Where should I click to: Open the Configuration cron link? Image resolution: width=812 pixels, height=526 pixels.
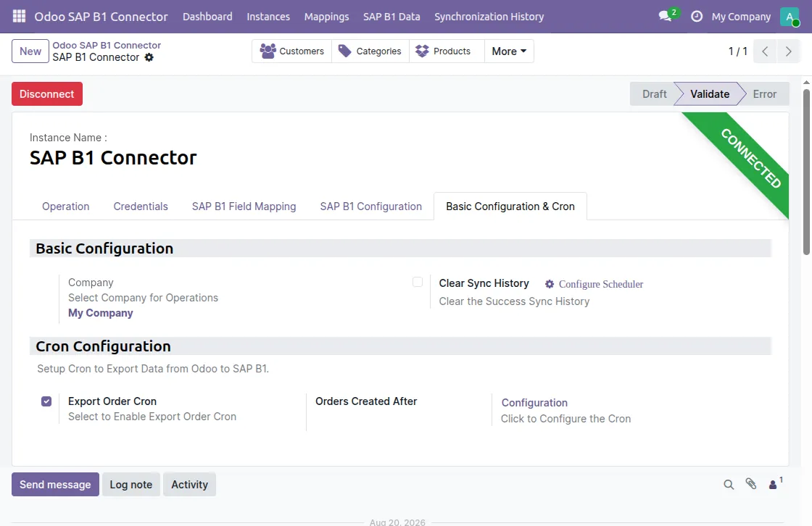[534, 403]
